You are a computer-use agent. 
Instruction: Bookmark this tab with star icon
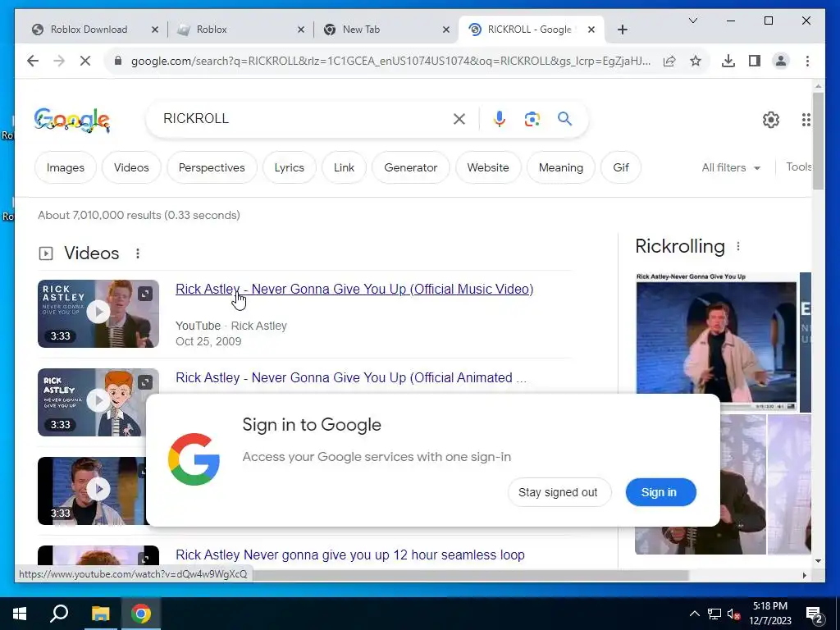[x=696, y=61]
